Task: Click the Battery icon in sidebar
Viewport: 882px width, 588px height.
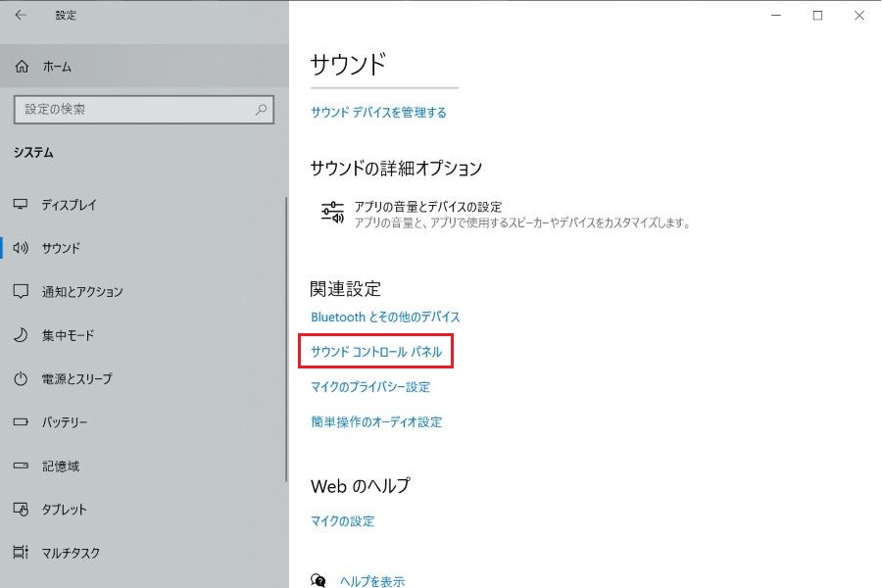Action: pos(21,422)
